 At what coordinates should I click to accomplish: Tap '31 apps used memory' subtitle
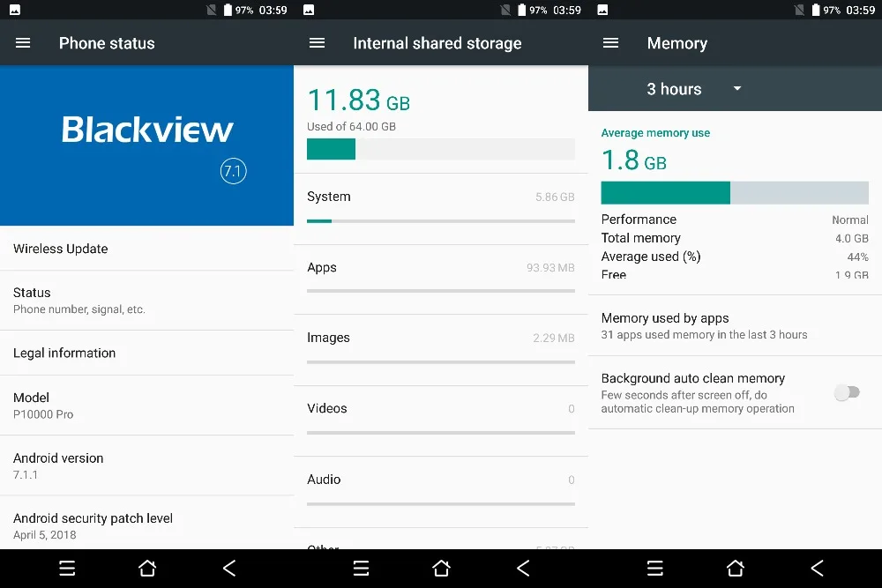(x=704, y=334)
